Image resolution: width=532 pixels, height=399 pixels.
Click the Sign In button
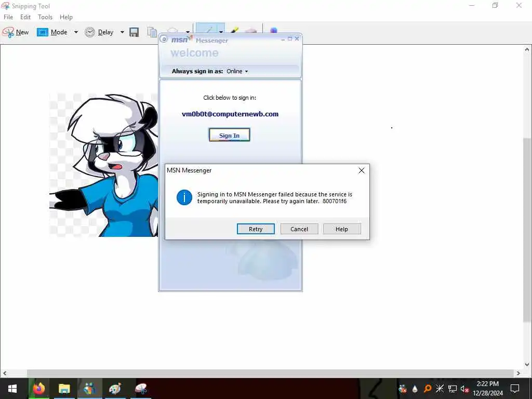[x=229, y=135]
